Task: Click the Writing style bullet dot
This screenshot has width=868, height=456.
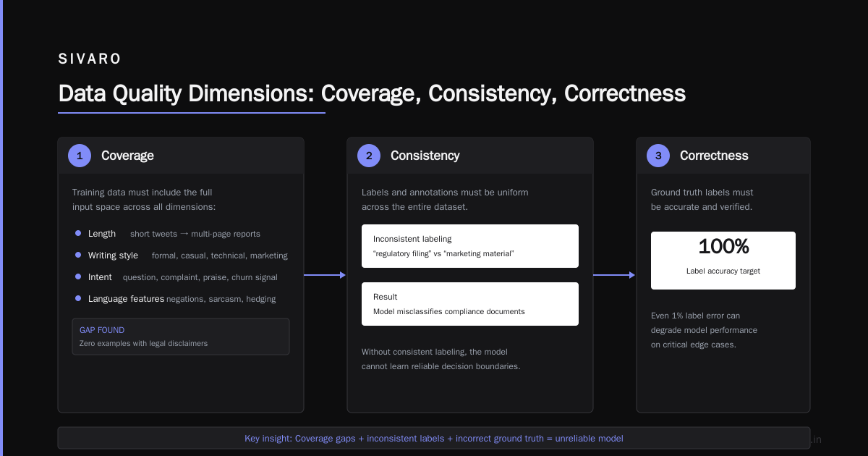Action: click(78, 255)
